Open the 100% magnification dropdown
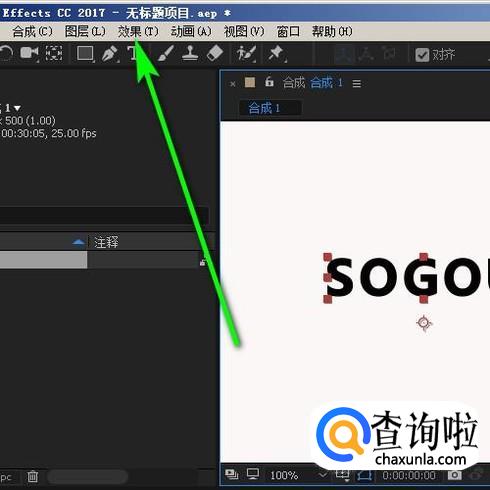The height and width of the screenshot is (490, 490). coord(298,475)
